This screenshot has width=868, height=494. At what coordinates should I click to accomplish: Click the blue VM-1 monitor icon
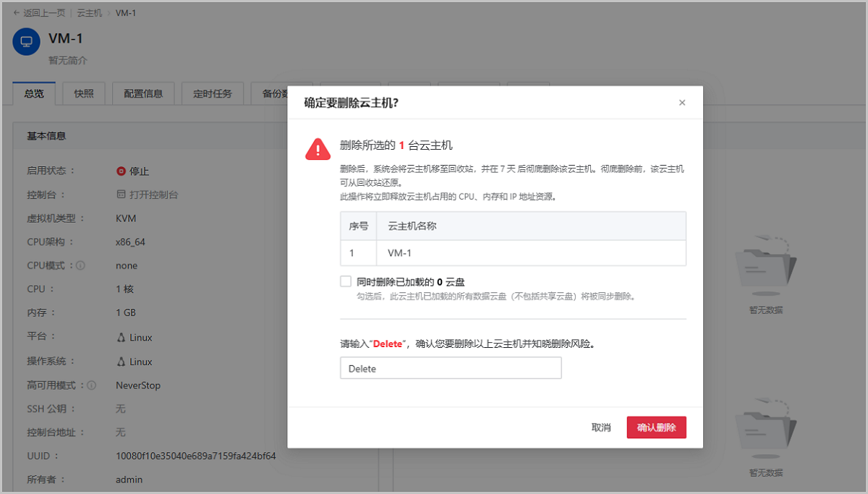coord(27,41)
